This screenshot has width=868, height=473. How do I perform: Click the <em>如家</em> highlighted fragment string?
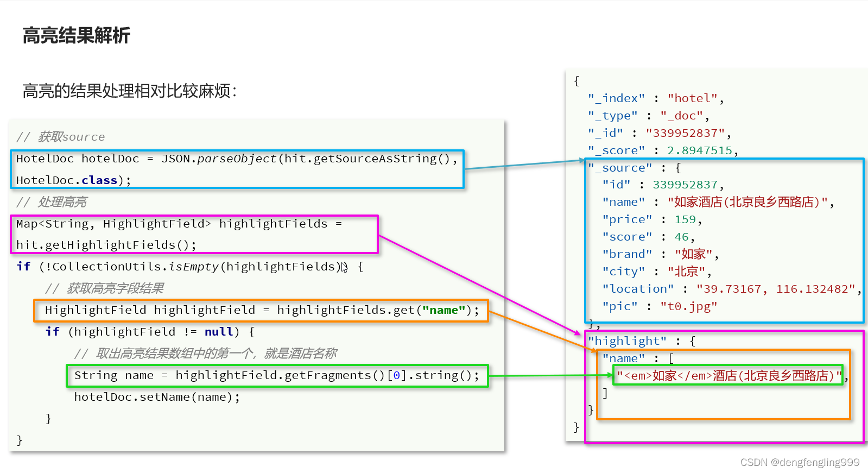(728, 375)
